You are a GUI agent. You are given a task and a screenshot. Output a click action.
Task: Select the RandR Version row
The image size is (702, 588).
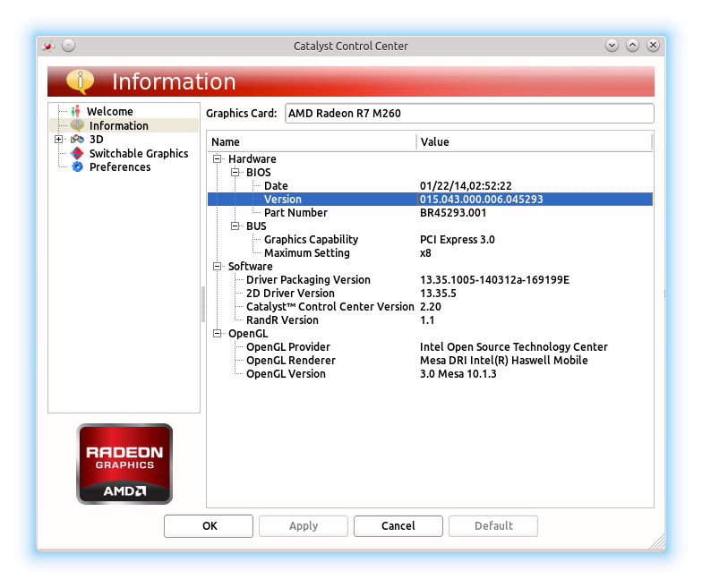[x=430, y=320]
